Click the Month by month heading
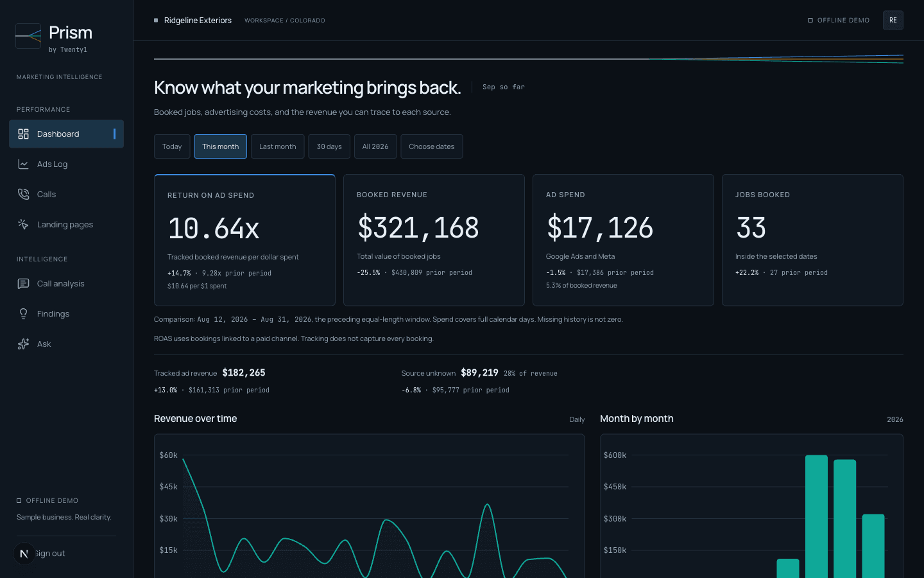 click(x=637, y=419)
